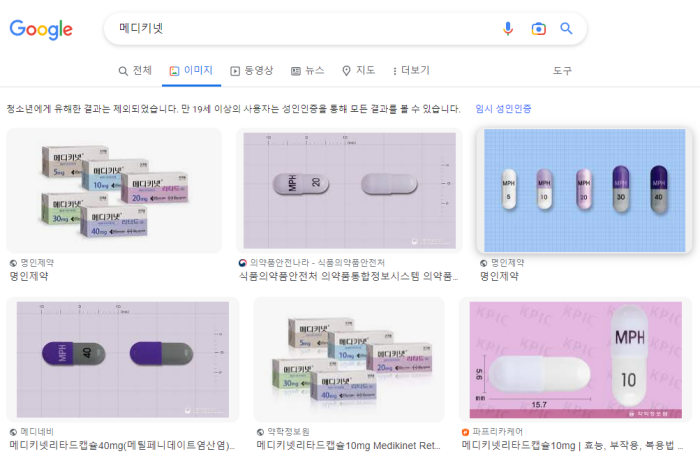This screenshot has height=463, width=700.
Task: Open 메디키넷리타드캡슐10mg | 효능, 부작용 result title
Action: pos(572,445)
